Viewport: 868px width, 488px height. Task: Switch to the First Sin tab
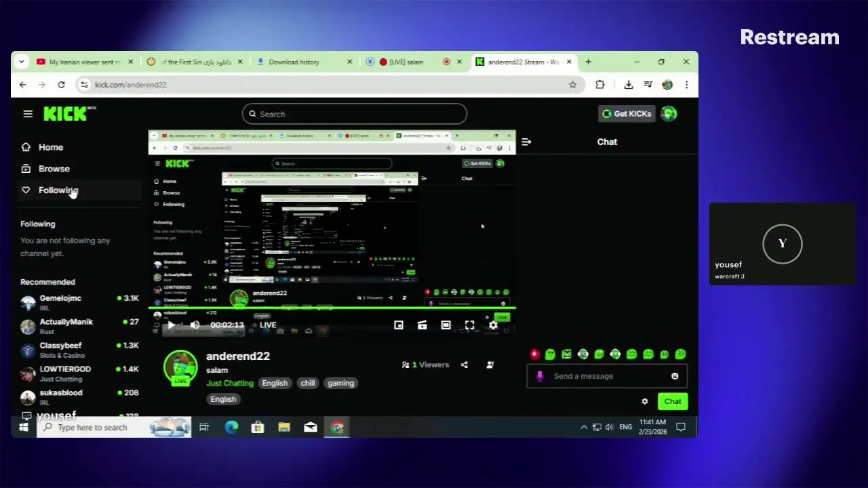pyautogui.click(x=194, y=62)
